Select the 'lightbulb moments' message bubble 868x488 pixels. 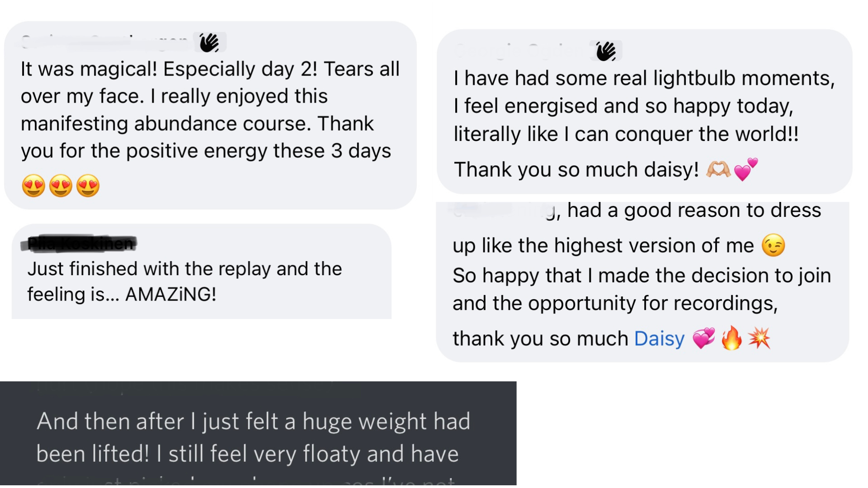pyautogui.click(x=644, y=112)
